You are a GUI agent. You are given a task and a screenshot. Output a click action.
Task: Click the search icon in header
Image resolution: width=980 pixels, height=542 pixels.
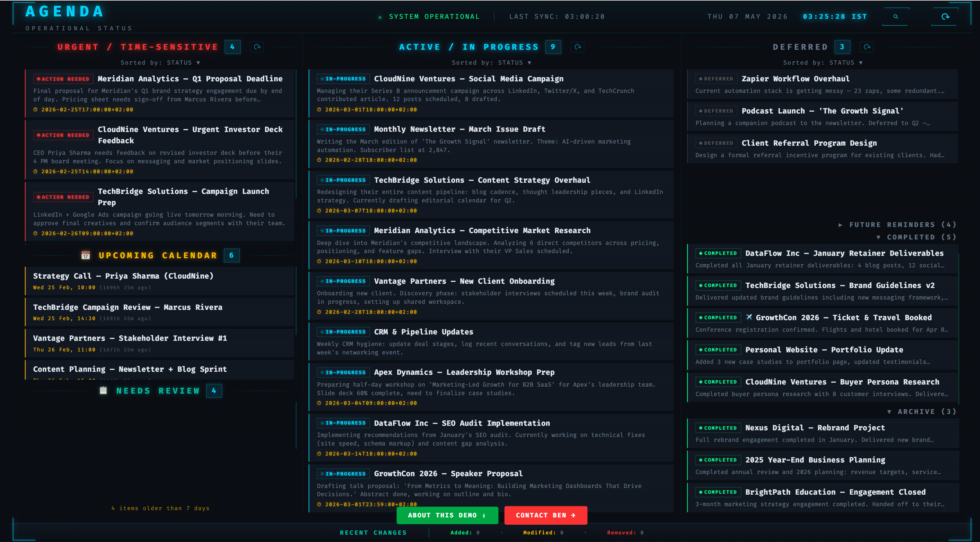895,17
